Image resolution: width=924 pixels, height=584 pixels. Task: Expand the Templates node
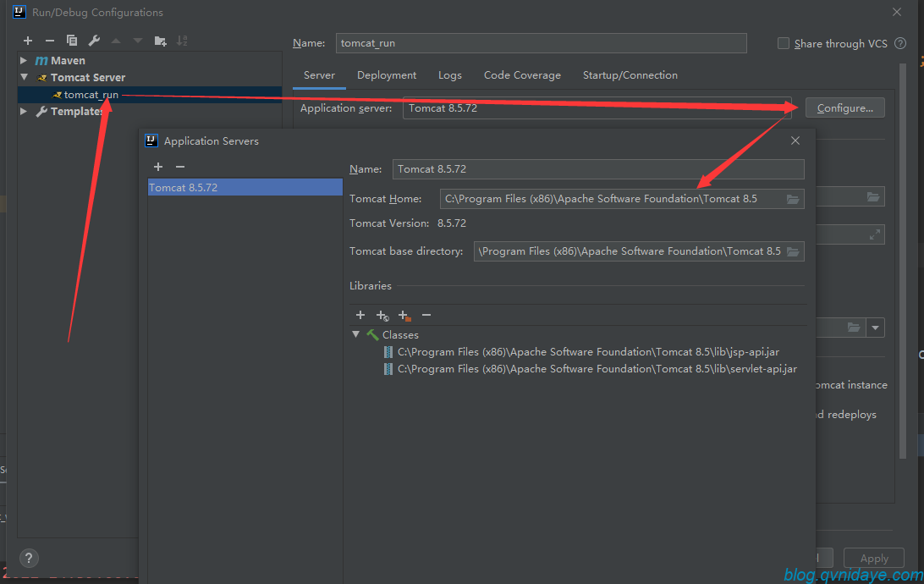pyautogui.click(x=24, y=111)
